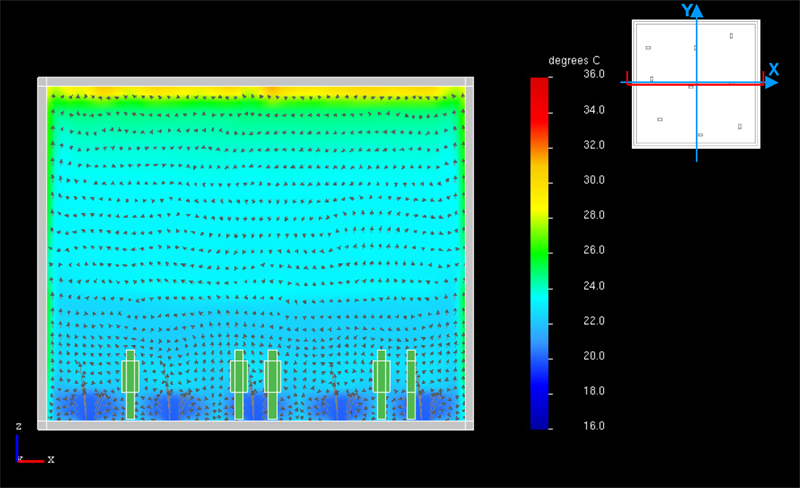Click the 20.0 legend value
The image size is (800, 488).
594,356
